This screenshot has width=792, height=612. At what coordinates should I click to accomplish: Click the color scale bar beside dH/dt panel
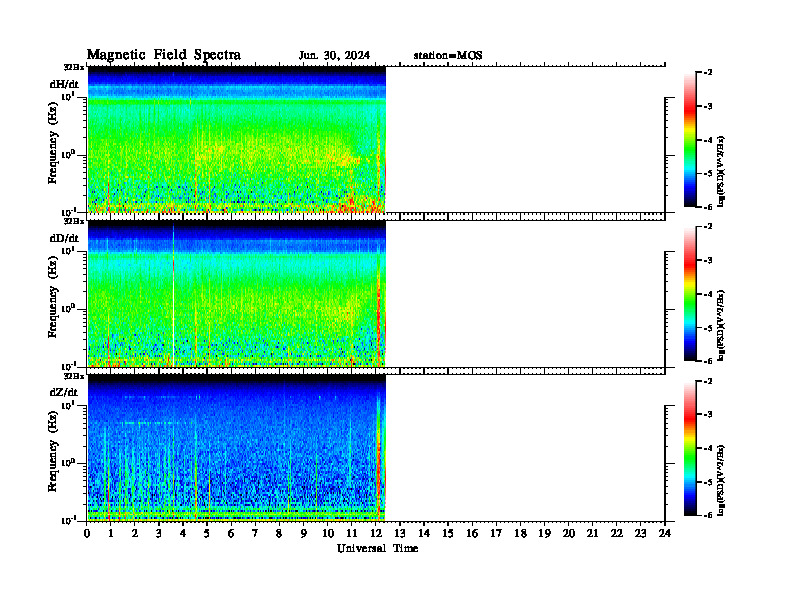pyautogui.click(x=690, y=140)
